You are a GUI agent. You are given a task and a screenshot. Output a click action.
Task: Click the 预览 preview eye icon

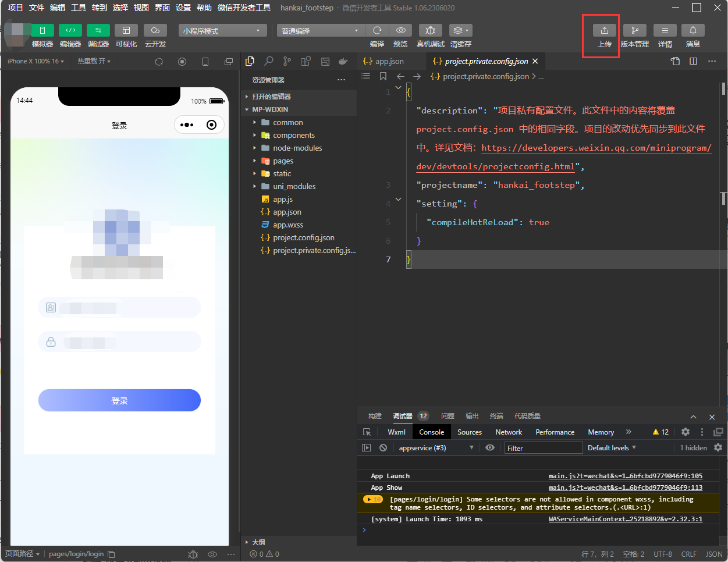[400, 30]
